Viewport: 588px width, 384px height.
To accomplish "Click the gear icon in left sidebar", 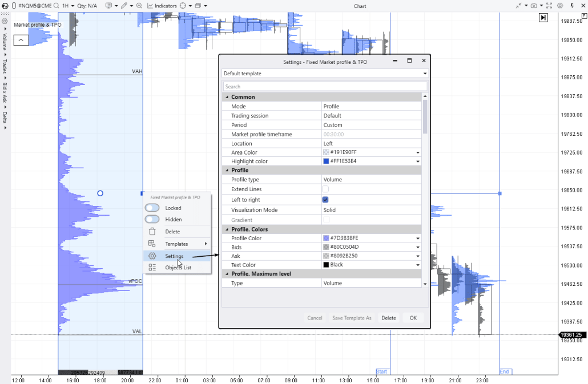I will pyautogui.click(x=5, y=21).
